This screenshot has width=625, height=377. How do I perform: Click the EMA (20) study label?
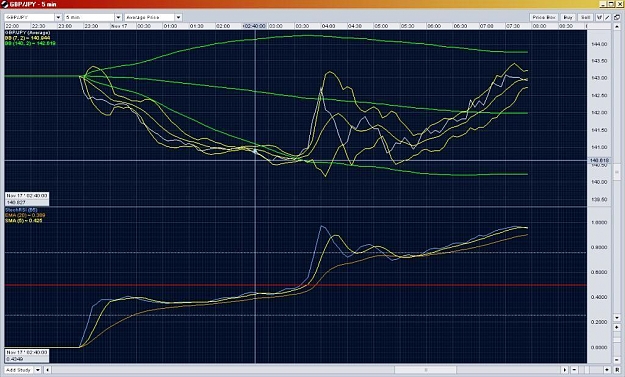pyautogui.click(x=25, y=215)
